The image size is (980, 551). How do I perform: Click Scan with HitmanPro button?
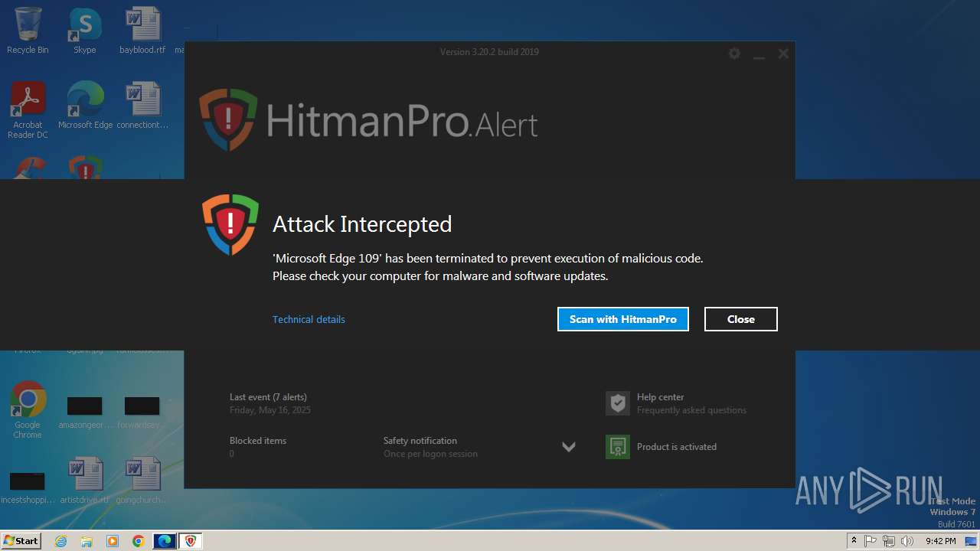click(623, 319)
